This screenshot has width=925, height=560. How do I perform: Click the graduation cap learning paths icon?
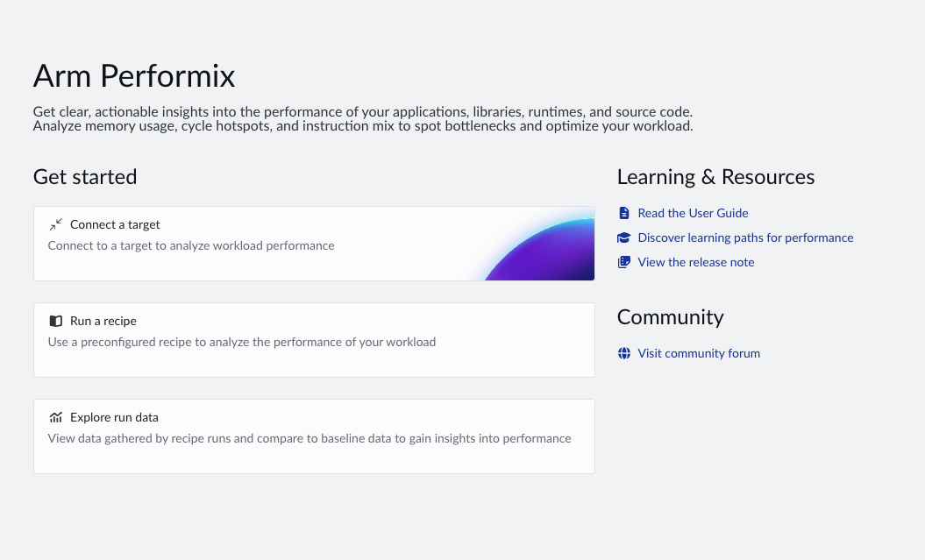623,237
